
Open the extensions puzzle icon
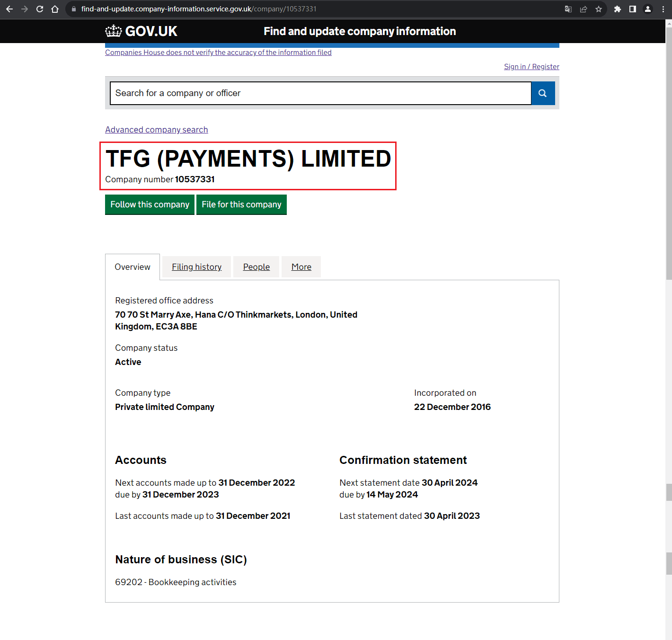point(618,9)
